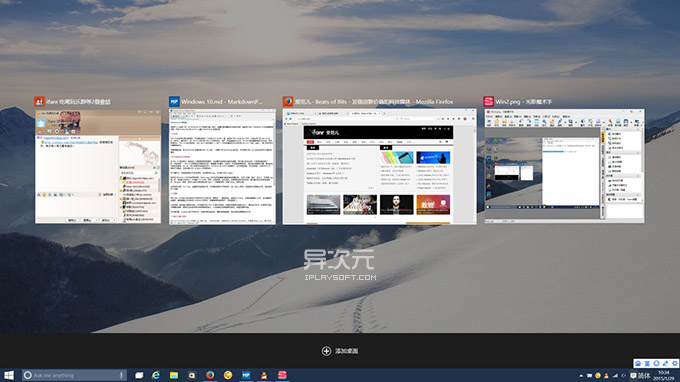
Task: Click the QQ penguin tray icon
Action: [x=606, y=375]
